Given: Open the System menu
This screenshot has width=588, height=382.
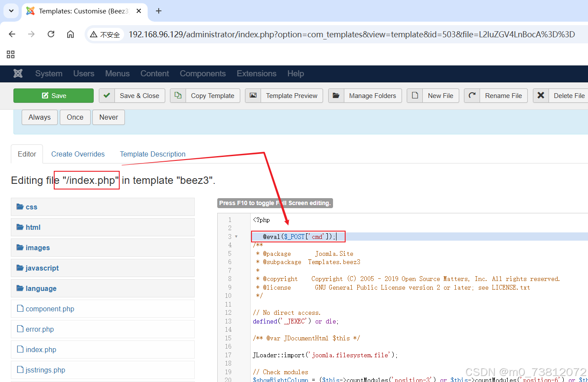Looking at the screenshot, I should [x=49, y=73].
